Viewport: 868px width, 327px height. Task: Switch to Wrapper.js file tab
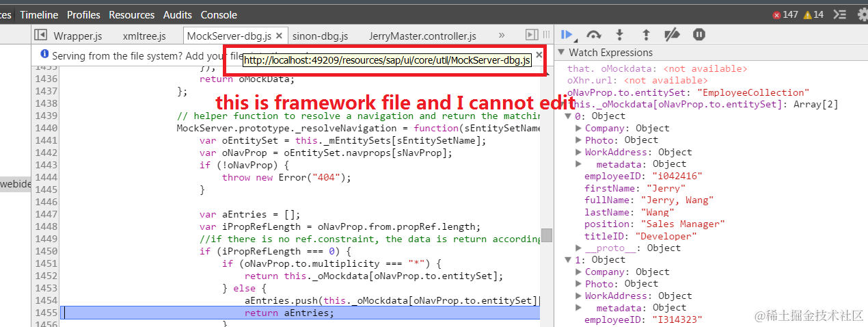[x=78, y=36]
